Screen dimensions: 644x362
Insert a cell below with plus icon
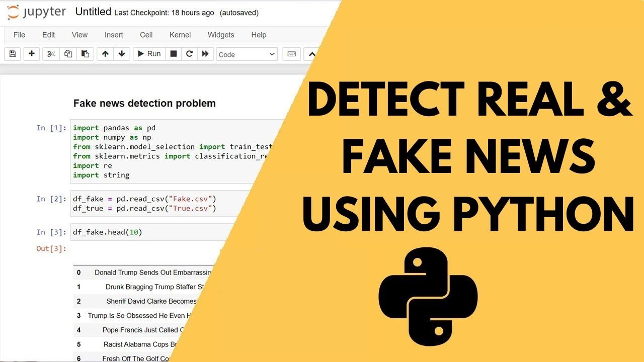click(31, 54)
